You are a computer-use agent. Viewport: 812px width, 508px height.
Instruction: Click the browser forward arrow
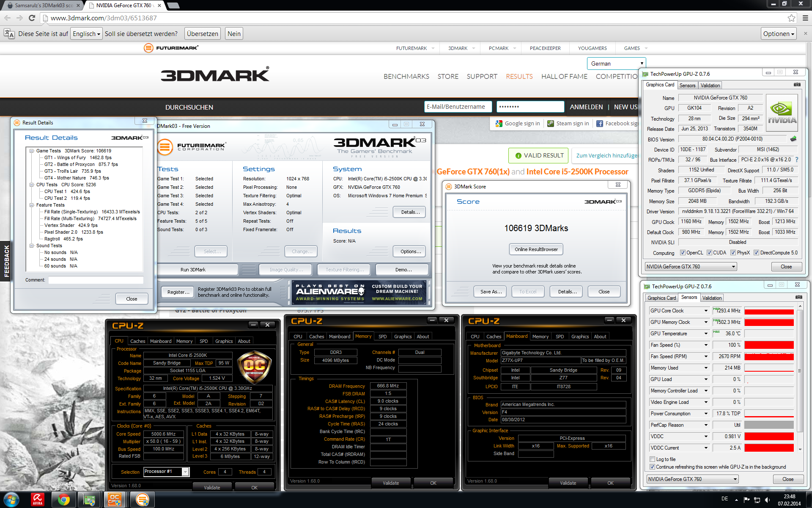tap(19, 18)
